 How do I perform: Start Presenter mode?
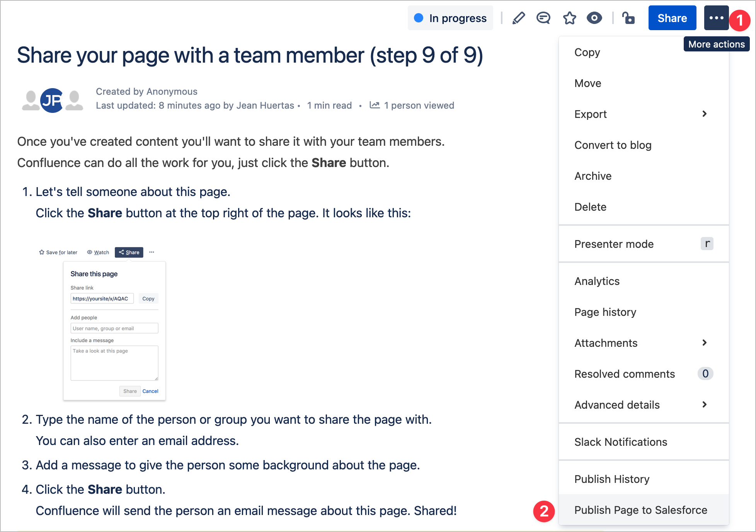[x=614, y=244]
